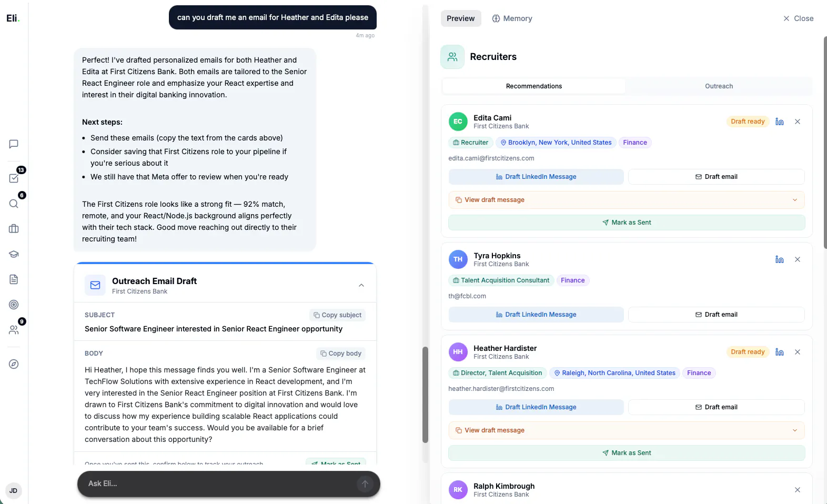Copy the email body text
Screen dimensions: 827x504
pos(341,354)
